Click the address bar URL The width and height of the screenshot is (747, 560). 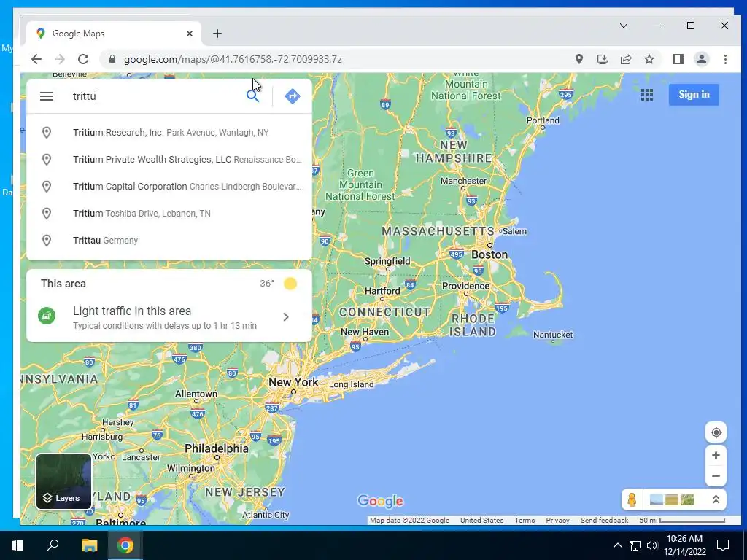[x=233, y=60]
